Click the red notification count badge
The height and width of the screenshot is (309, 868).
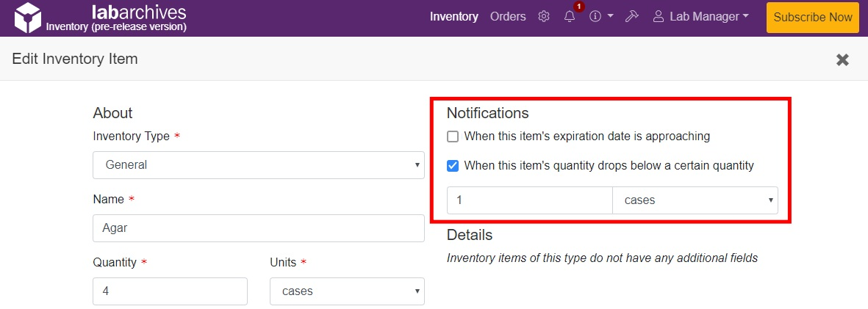click(x=578, y=7)
